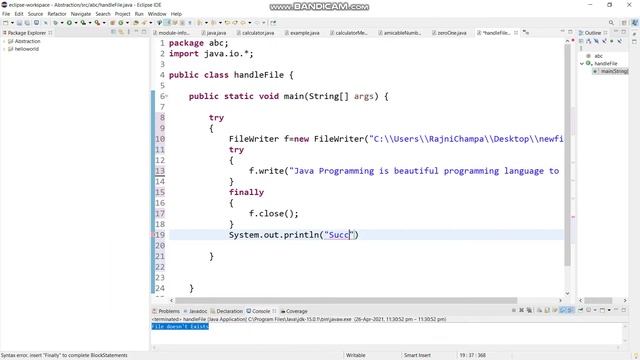
Task: Close the handleFile editor tab
Action: [516, 33]
